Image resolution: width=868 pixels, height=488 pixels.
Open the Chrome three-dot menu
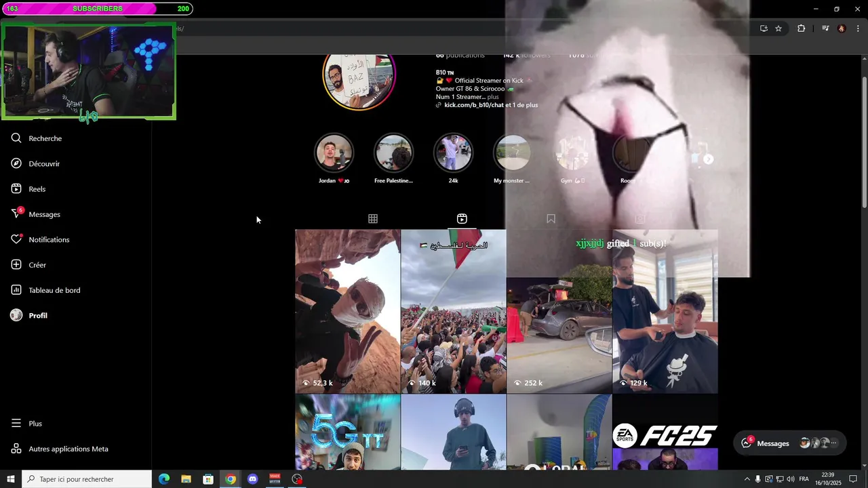(858, 28)
